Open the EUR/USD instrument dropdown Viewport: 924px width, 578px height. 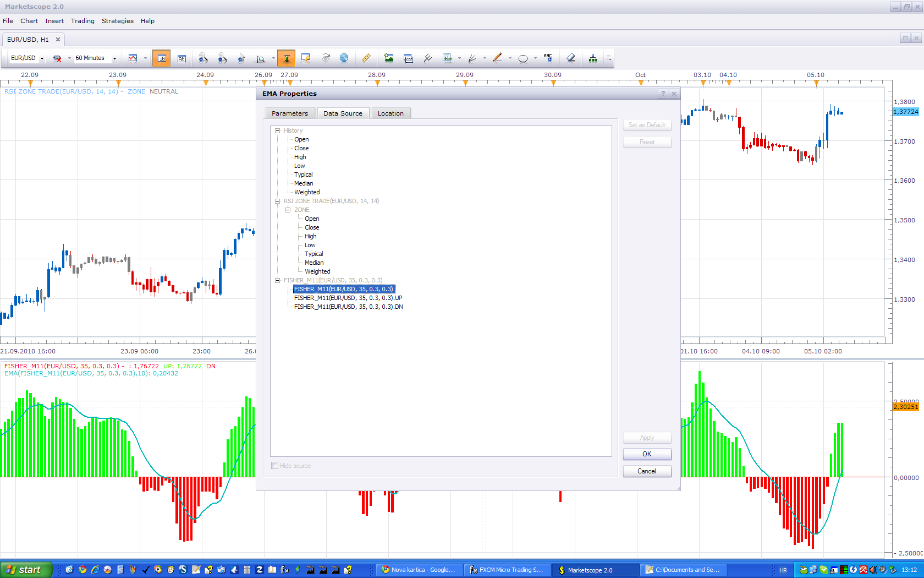click(x=27, y=58)
